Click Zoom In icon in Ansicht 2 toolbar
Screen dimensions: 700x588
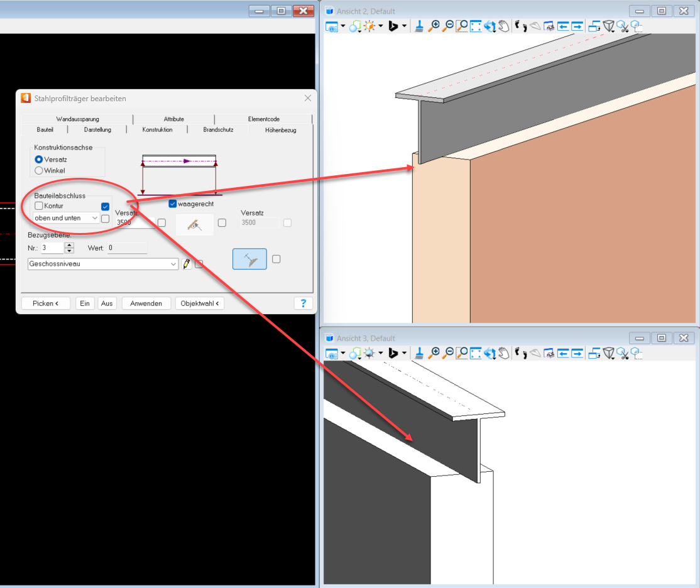pyautogui.click(x=434, y=26)
